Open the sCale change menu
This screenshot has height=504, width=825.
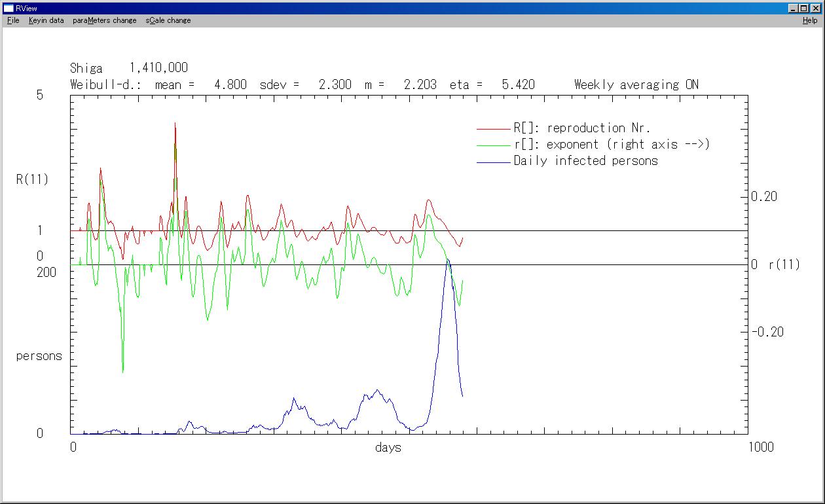coord(168,20)
